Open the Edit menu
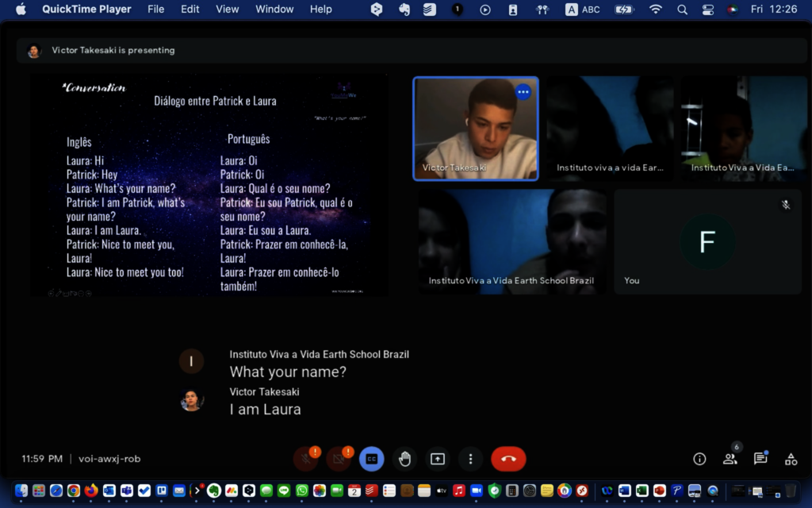 tap(190, 10)
